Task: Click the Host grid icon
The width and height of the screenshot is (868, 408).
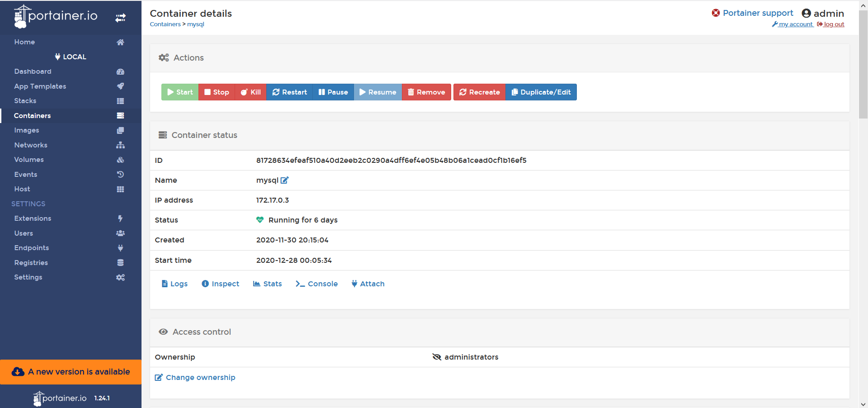Action: coord(120,189)
